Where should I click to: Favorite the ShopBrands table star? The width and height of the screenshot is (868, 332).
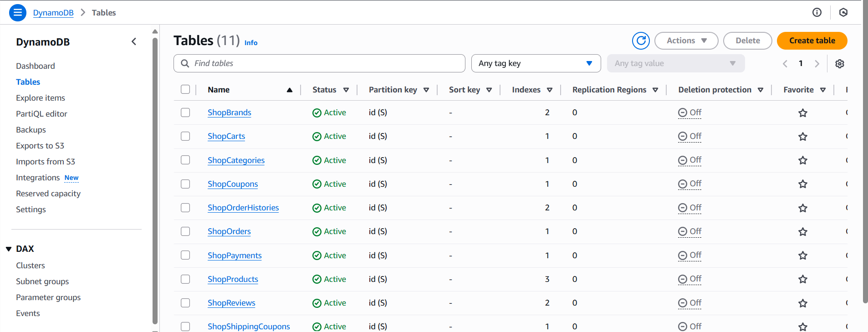tap(803, 113)
